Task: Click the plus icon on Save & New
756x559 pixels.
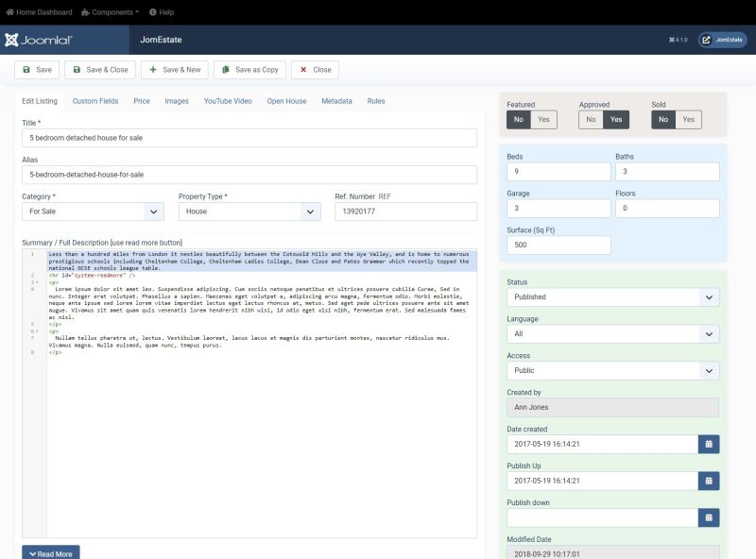Action: [153, 70]
